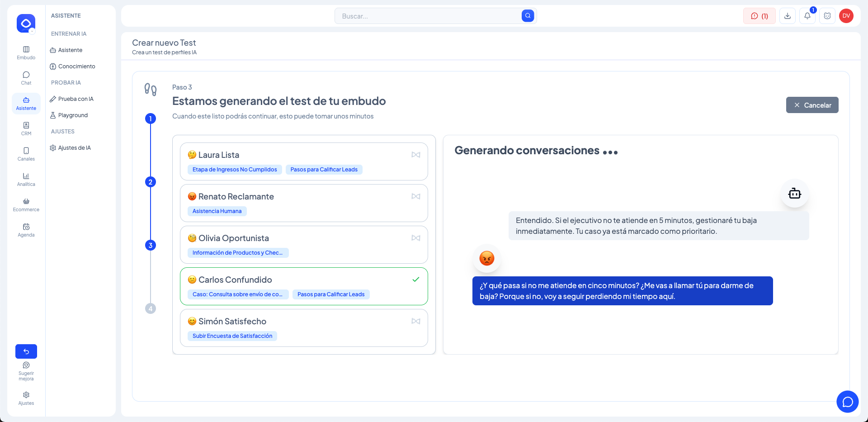Screen dimensions: 868x422
Task: Select the Renato Reclamante profile card
Action: pyautogui.click(x=304, y=203)
